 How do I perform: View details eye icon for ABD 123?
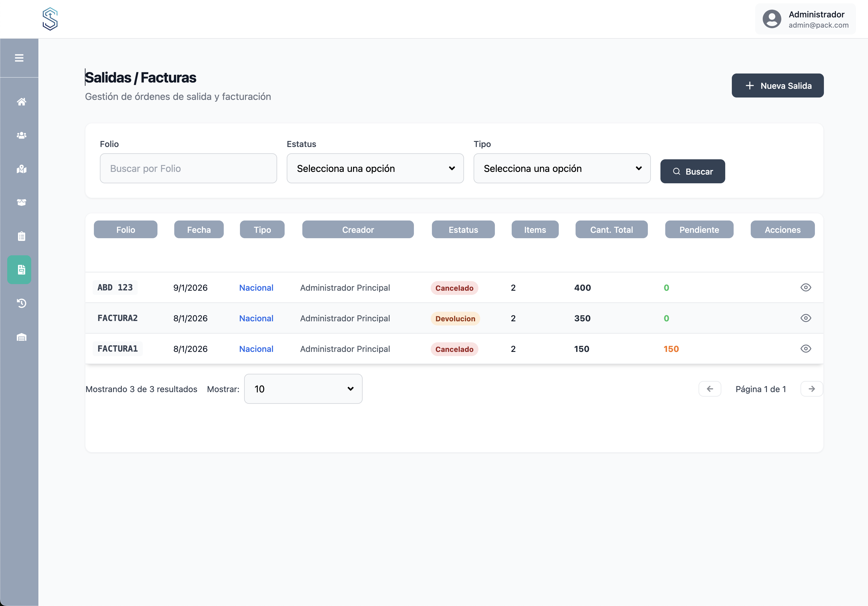[x=805, y=288]
